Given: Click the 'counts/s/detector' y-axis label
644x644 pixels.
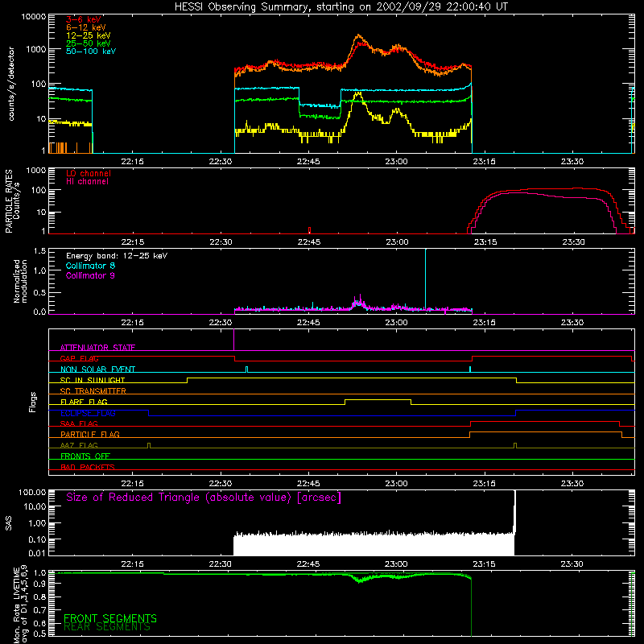Looking at the screenshot, I should 11,84.
